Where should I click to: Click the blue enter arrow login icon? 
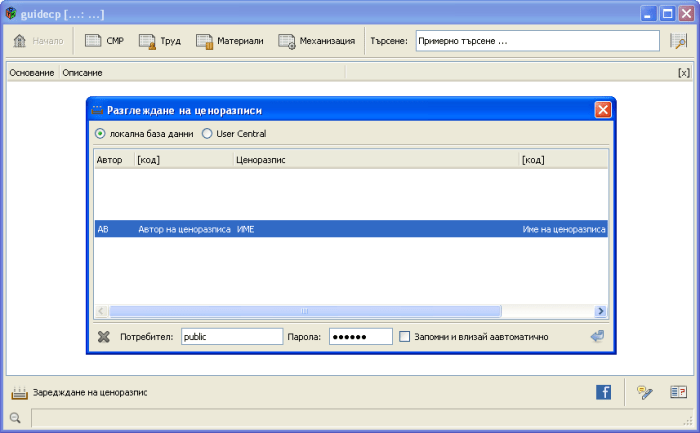pyautogui.click(x=597, y=336)
